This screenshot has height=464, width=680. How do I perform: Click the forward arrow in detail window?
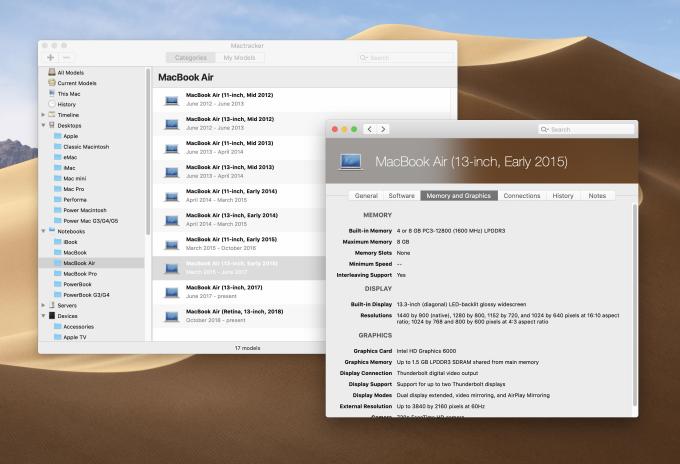[x=383, y=129]
